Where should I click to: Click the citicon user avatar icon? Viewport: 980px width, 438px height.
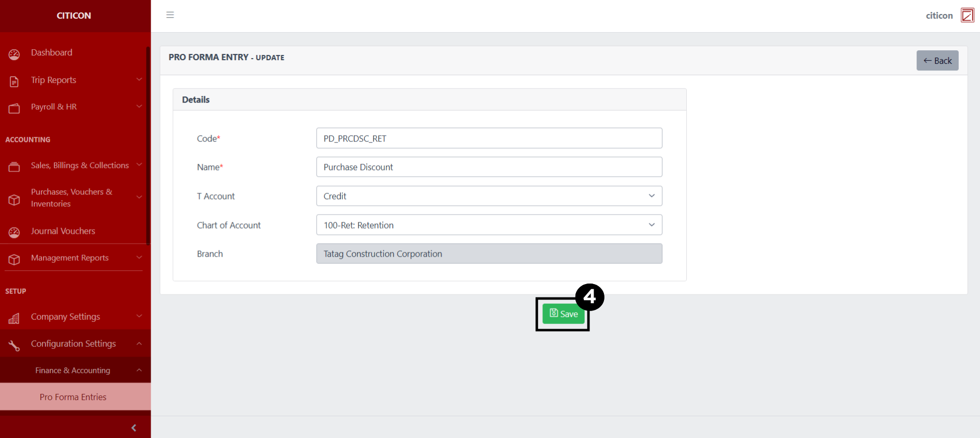pyautogui.click(x=967, y=15)
